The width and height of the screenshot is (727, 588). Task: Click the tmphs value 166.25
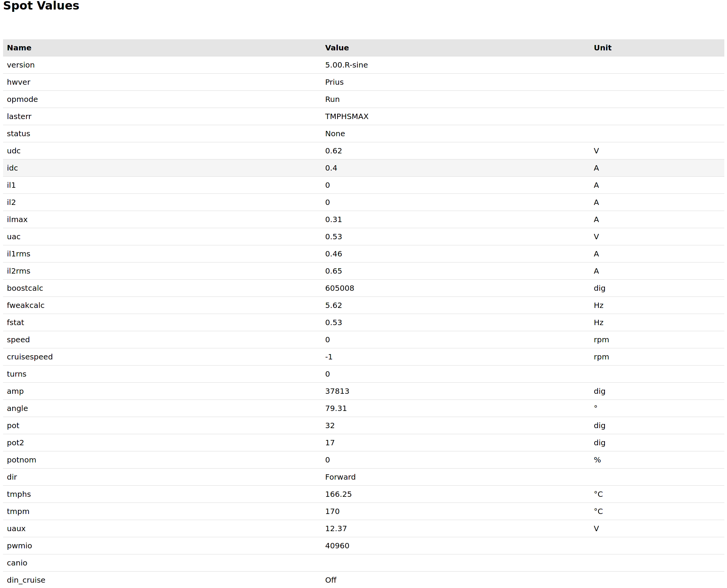click(338, 494)
